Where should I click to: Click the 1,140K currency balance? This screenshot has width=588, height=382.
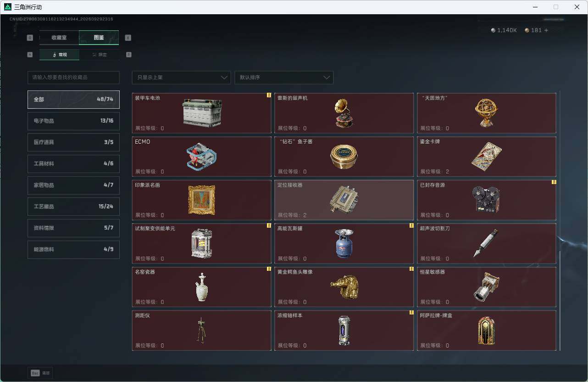tap(504, 30)
